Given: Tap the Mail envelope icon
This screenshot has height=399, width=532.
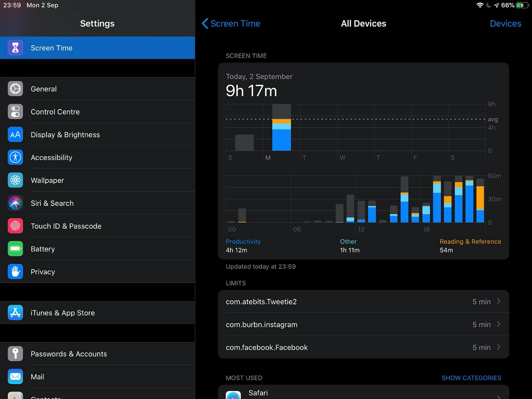Looking at the screenshot, I should 15,377.
